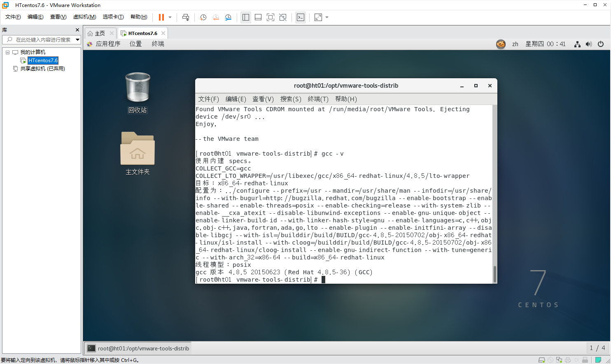
Task: Revert VM to previous snapshot
Action: coord(216,17)
